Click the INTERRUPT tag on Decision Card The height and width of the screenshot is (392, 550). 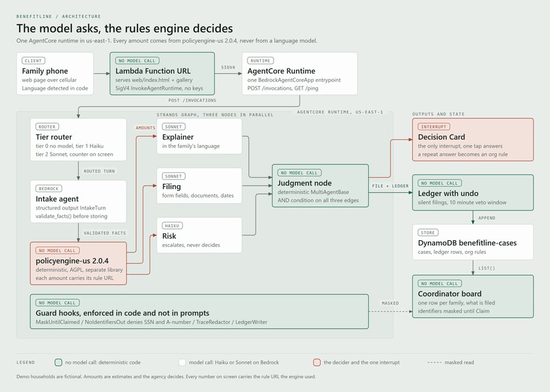pyautogui.click(x=434, y=127)
